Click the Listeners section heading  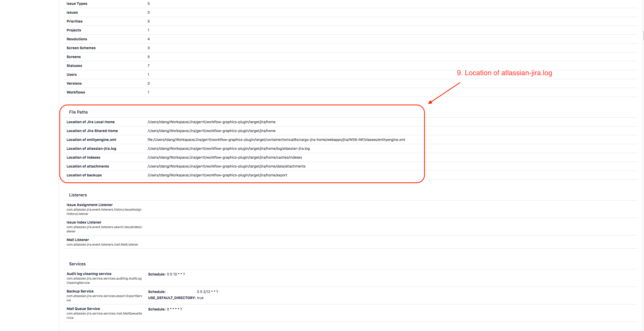tap(78, 195)
